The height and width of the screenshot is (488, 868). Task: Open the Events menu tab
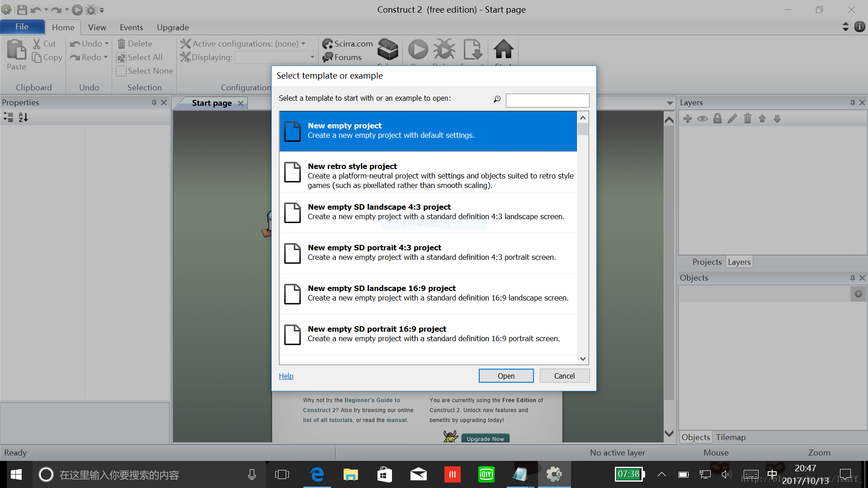point(131,28)
